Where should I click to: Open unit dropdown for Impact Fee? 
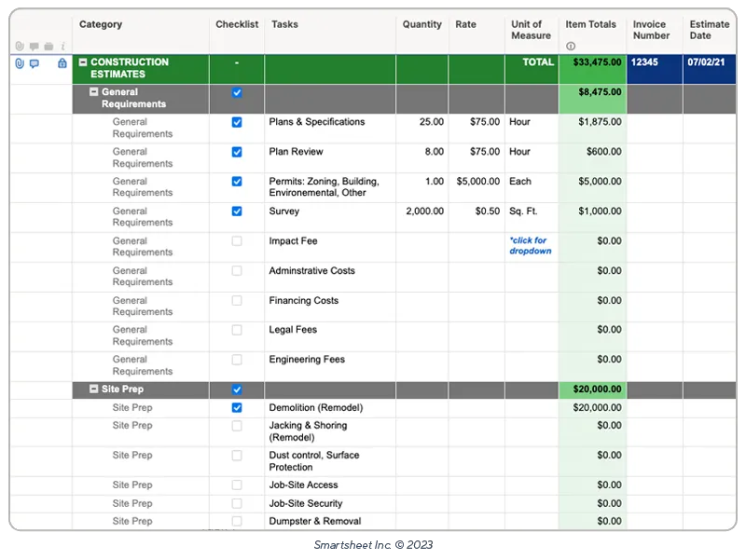(531, 246)
